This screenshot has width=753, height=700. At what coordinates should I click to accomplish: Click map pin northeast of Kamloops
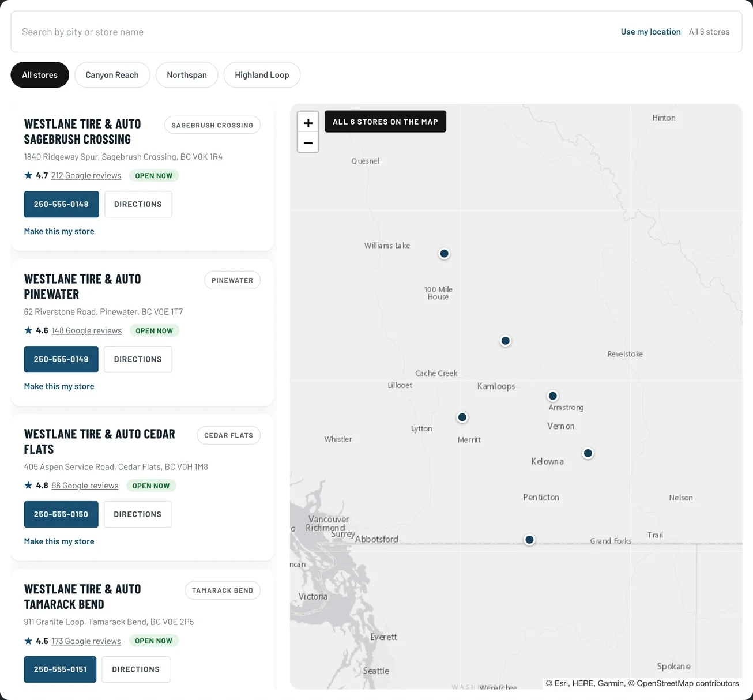[506, 341]
